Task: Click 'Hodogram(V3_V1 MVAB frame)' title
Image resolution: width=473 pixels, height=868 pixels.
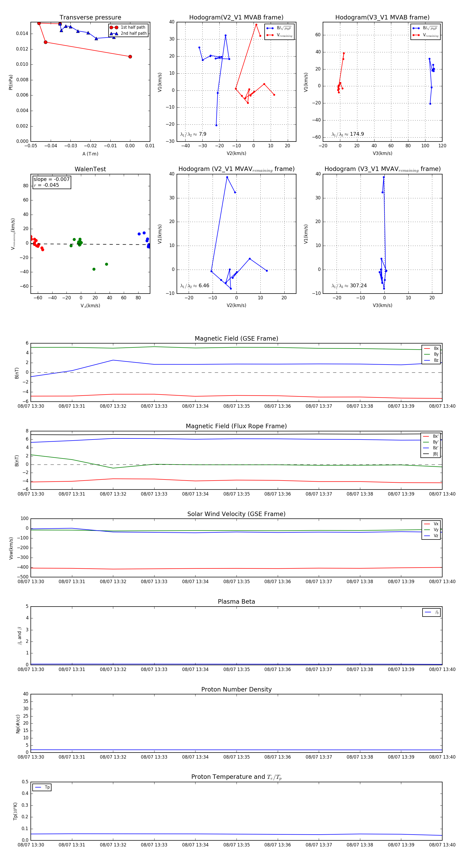Action: click(382, 17)
